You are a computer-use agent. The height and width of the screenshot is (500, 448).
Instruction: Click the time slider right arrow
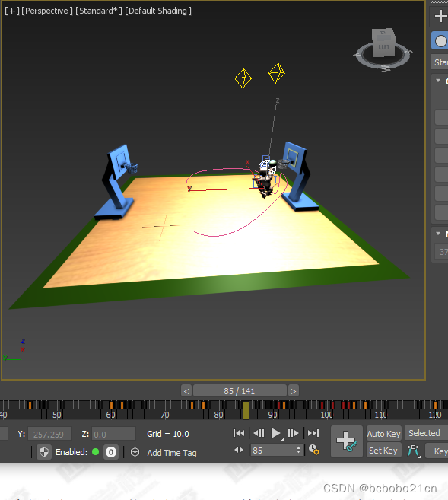(x=294, y=391)
